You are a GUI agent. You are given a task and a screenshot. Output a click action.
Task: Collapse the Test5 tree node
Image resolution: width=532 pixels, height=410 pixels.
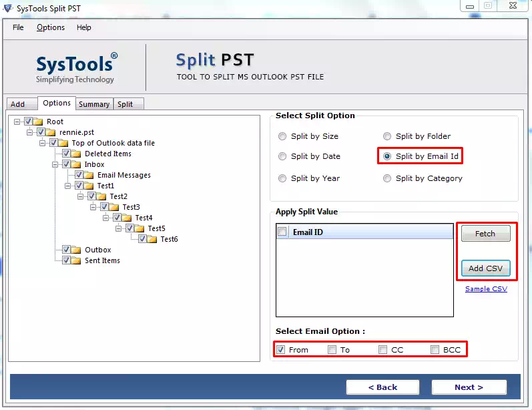click(x=118, y=228)
